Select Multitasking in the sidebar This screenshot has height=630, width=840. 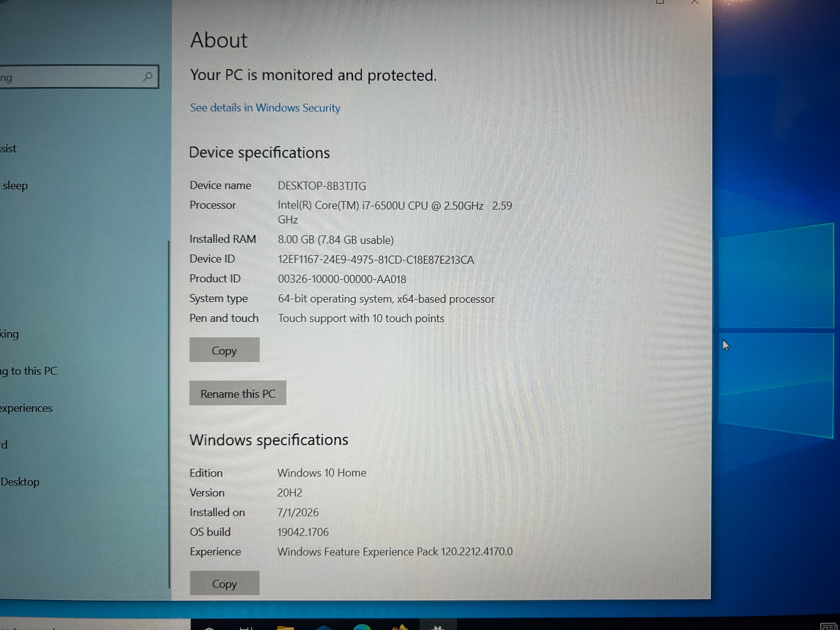pyautogui.click(x=9, y=334)
